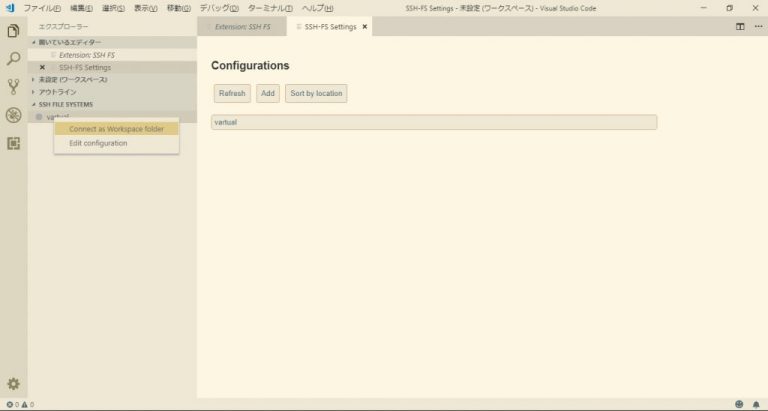Viewport: 768px width, 411px height.
Task: Choose Edit configuration from context menu
Action: (117, 143)
